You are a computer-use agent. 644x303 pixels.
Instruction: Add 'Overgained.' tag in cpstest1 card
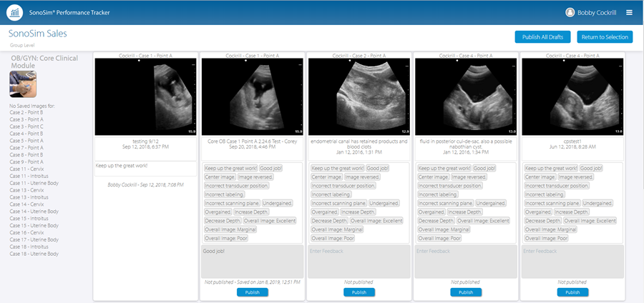click(x=538, y=212)
